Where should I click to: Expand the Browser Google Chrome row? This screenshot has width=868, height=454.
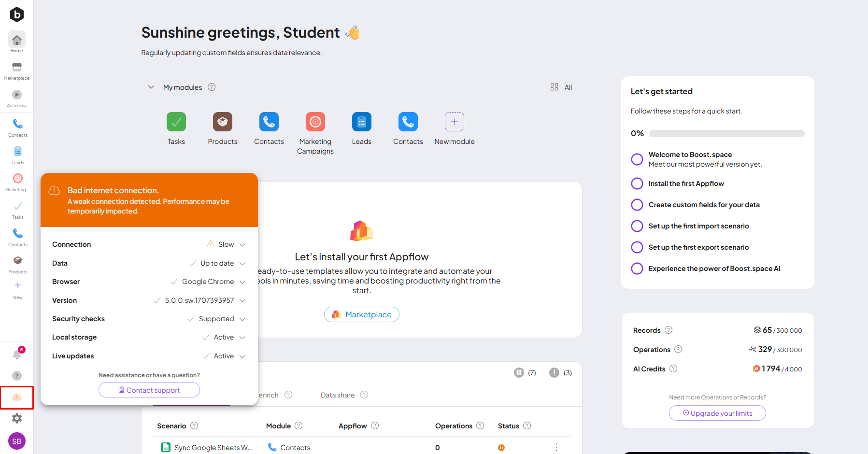242,282
